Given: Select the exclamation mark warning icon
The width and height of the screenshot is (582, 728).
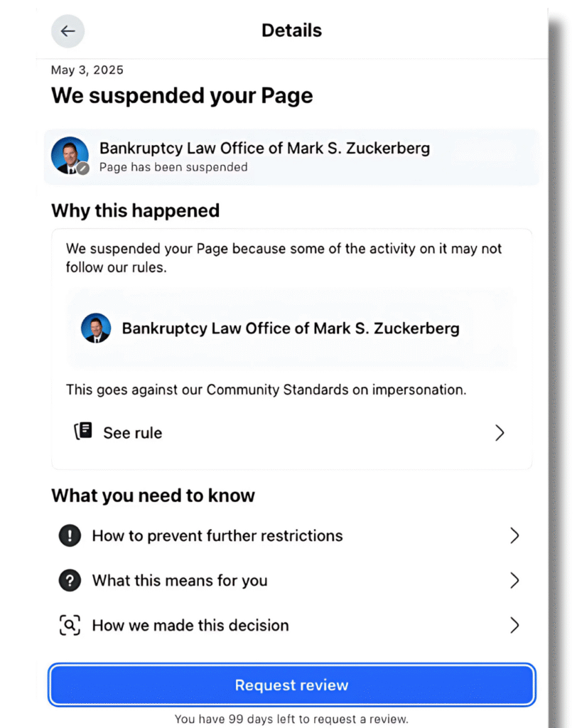Looking at the screenshot, I should 69,535.
